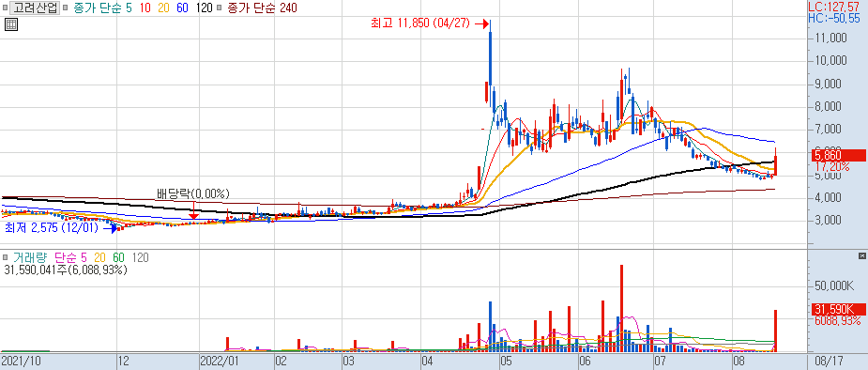Select the blue 60-day price moving average label
868x370 pixels.
(x=184, y=8)
